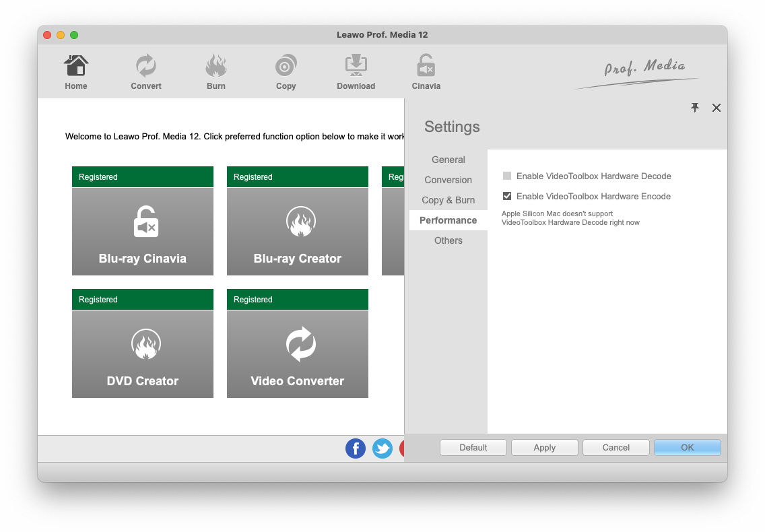Switch to the General settings tab
765x532 pixels.
pos(448,160)
